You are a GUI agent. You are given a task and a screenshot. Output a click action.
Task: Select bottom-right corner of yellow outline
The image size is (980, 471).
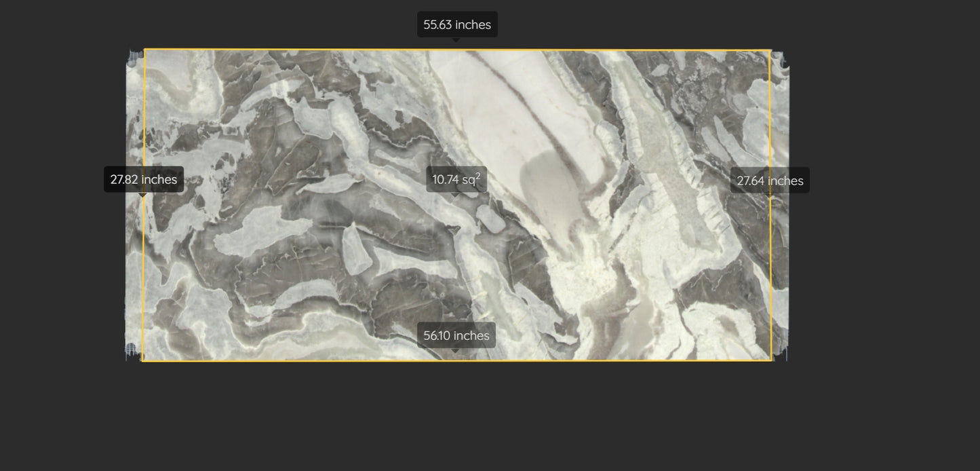point(772,360)
